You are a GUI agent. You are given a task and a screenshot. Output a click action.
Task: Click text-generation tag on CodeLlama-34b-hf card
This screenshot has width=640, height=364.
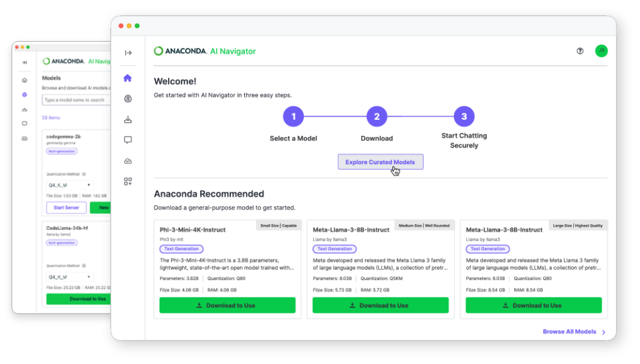[62, 243]
